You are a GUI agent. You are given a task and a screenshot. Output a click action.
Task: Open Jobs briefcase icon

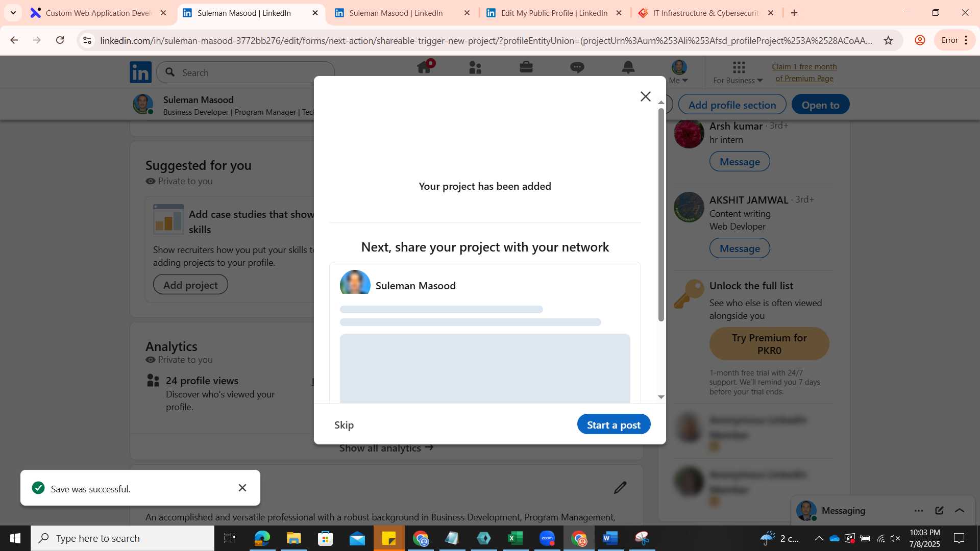pyautogui.click(x=526, y=67)
